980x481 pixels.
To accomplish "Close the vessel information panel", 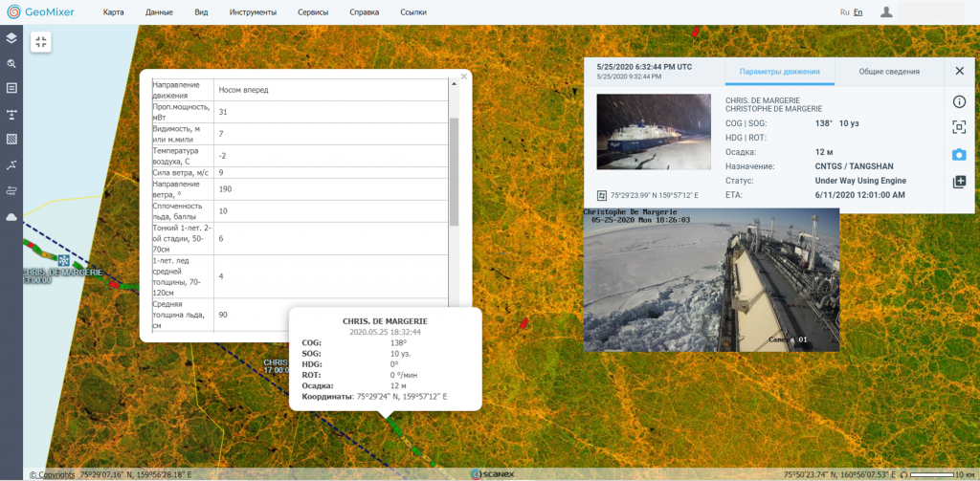I will [x=959, y=71].
